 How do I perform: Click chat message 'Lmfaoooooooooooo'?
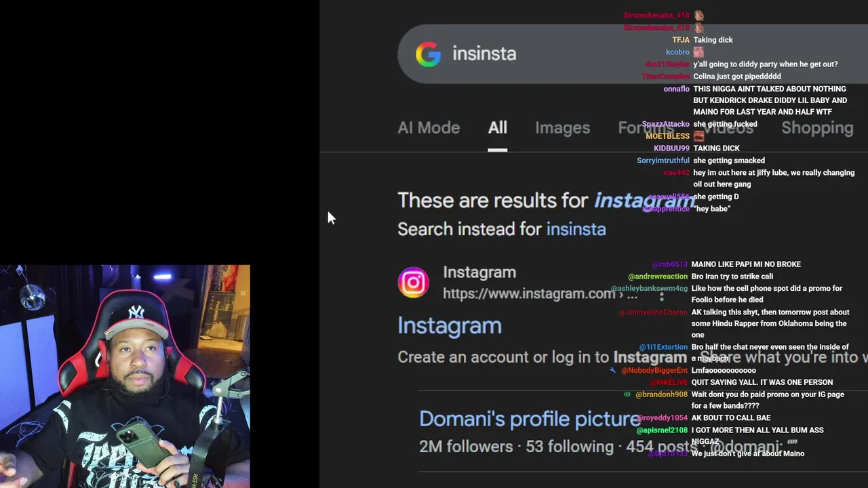pyautogui.click(x=724, y=371)
